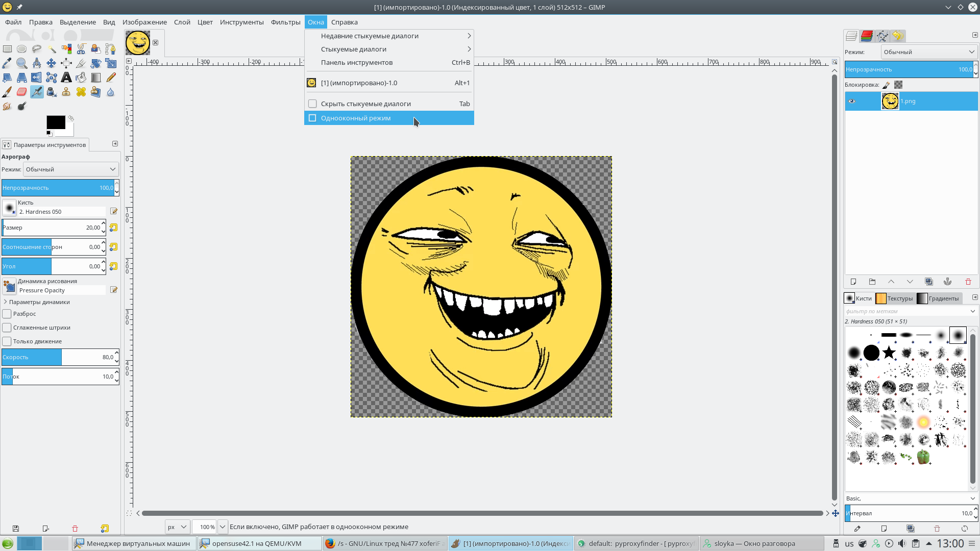980x551 pixels.
Task: Delete layer with the red trash icon
Action: (x=968, y=282)
